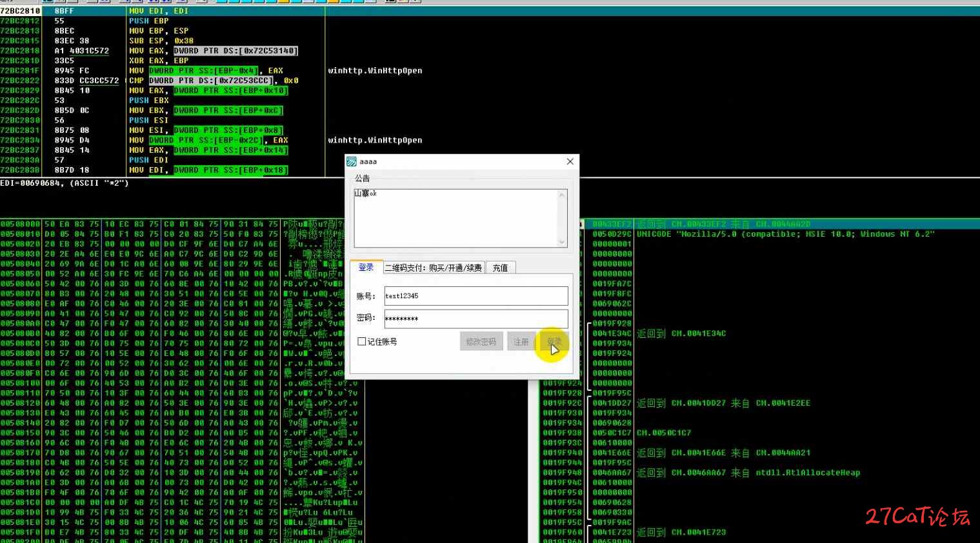This screenshot has width=980, height=543.
Task: Click the 修改密码 button
Action: click(481, 342)
